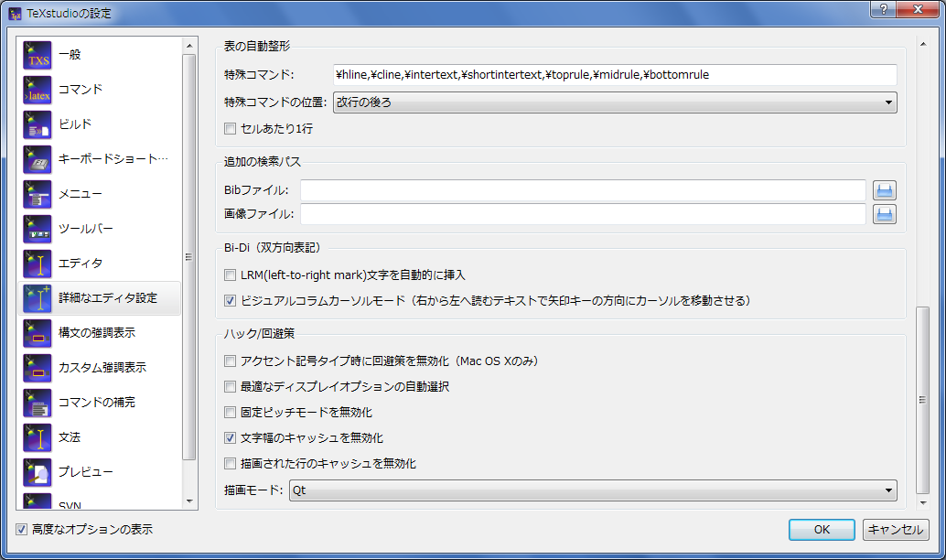
Task: Select the ツールバー category icon
Action: coord(38,229)
